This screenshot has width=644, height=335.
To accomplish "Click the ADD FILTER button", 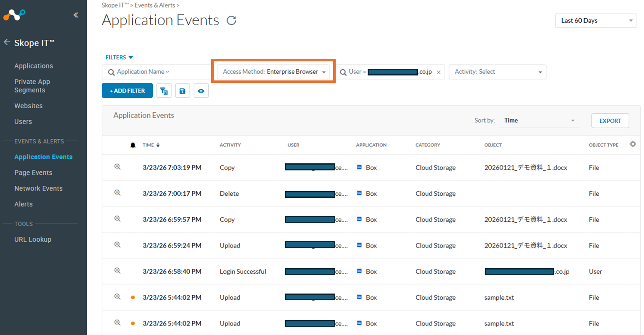I will click(127, 91).
